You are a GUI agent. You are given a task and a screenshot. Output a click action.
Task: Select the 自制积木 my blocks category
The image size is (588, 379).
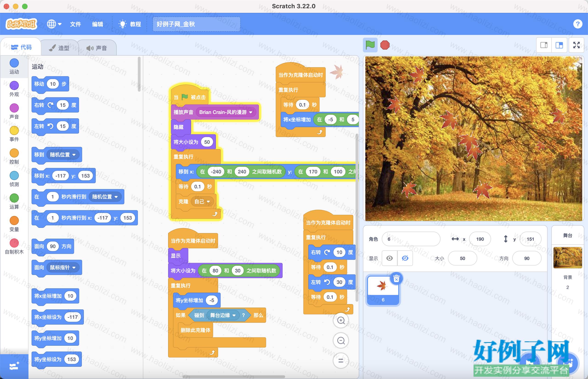click(x=14, y=247)
